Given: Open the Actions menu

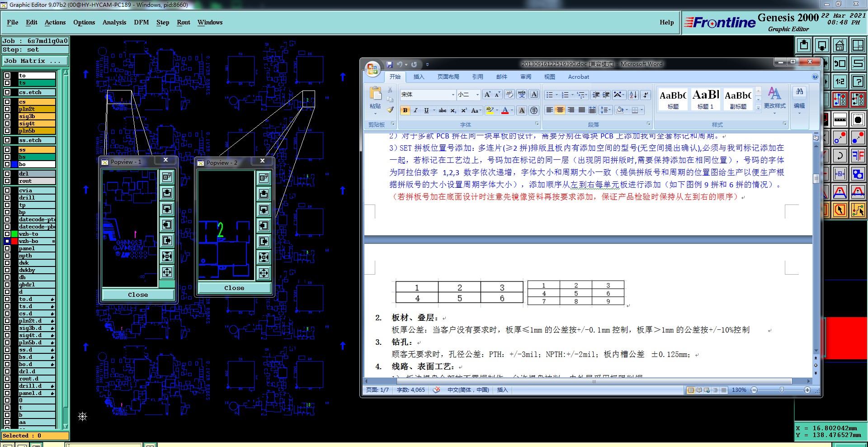Looking at the screenshot, I should coord(55,22).
